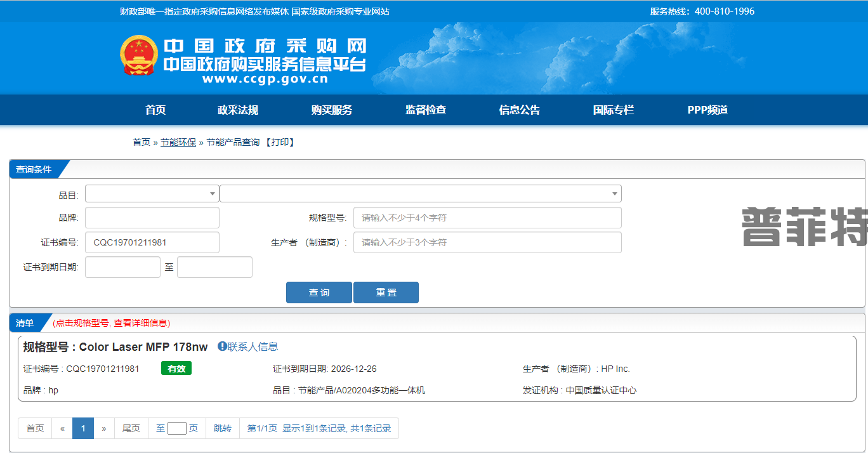Screen dimensions: 868x453
Task: Open Color Laser MFP 178nw details
Action: click(x=143, y=347)
